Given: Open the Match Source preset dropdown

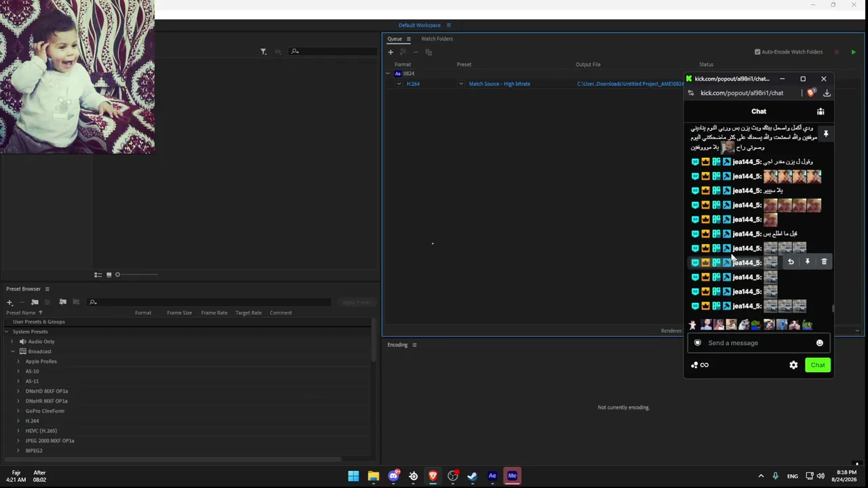Looking at the screenshot, I should pos(461,84).
